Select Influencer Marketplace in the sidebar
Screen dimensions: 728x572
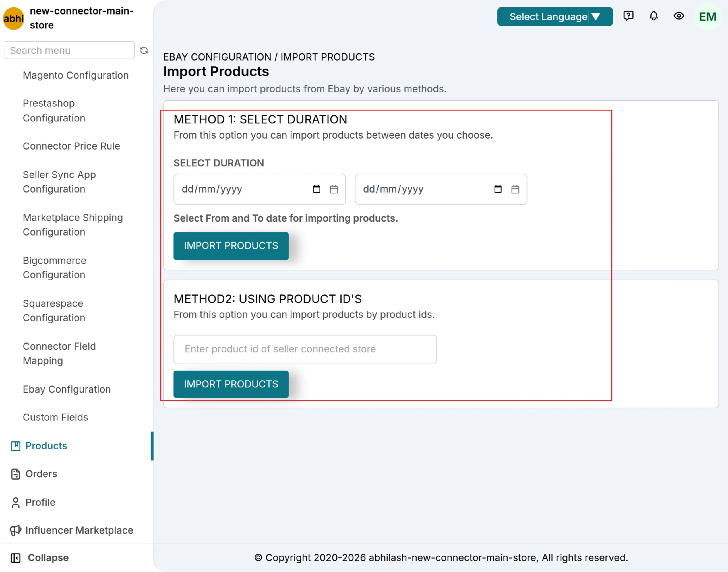[79, 530]
